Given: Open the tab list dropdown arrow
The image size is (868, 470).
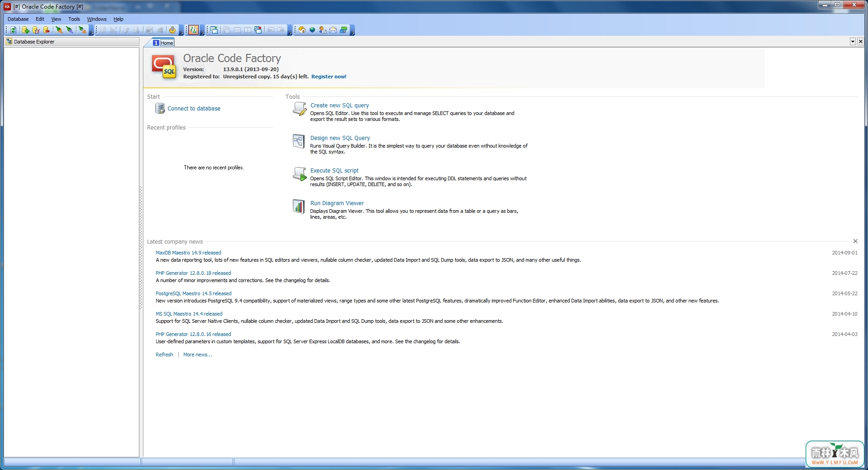Looking at the screenshot, I should [853, 42].
